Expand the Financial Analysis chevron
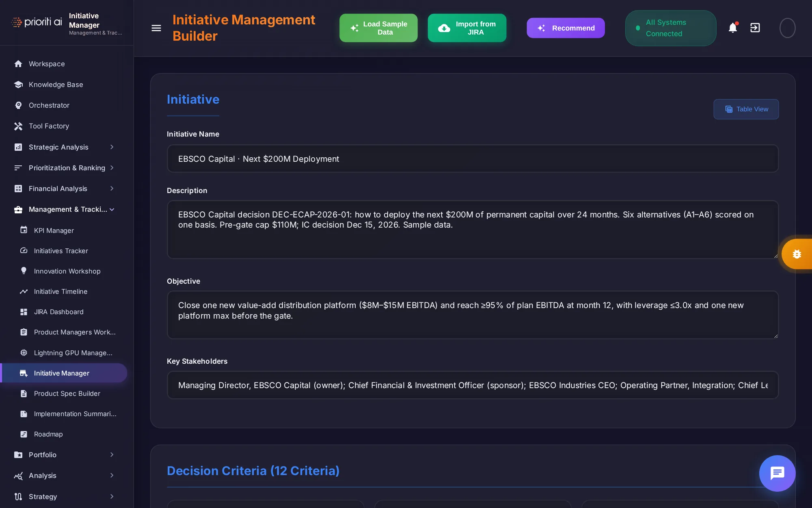The width and height of the screenshot is (812, 508). pyautogui.click(x=112, y=188)
